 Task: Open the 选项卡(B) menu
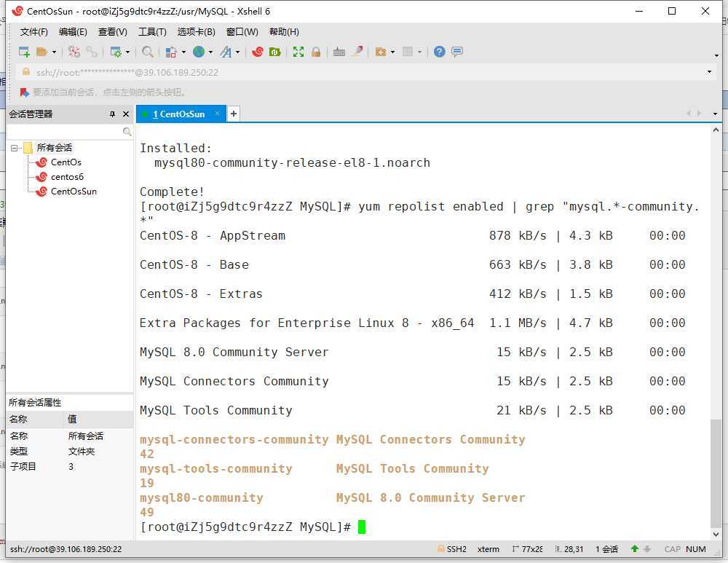[196, 32]
